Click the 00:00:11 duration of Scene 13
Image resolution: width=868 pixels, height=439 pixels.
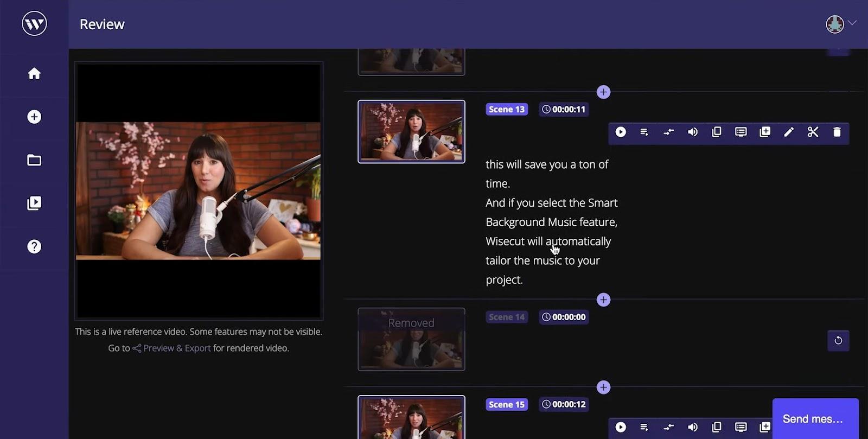[x=564, y=109]
